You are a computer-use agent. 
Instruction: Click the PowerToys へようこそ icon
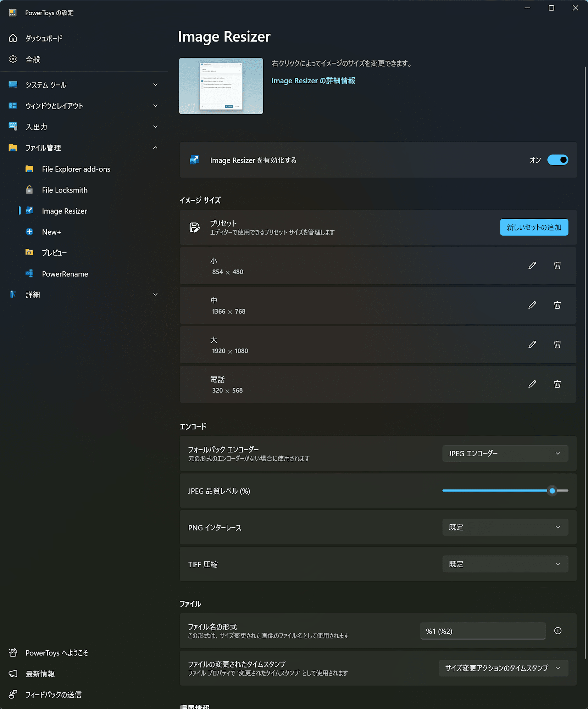click(13, 653)
